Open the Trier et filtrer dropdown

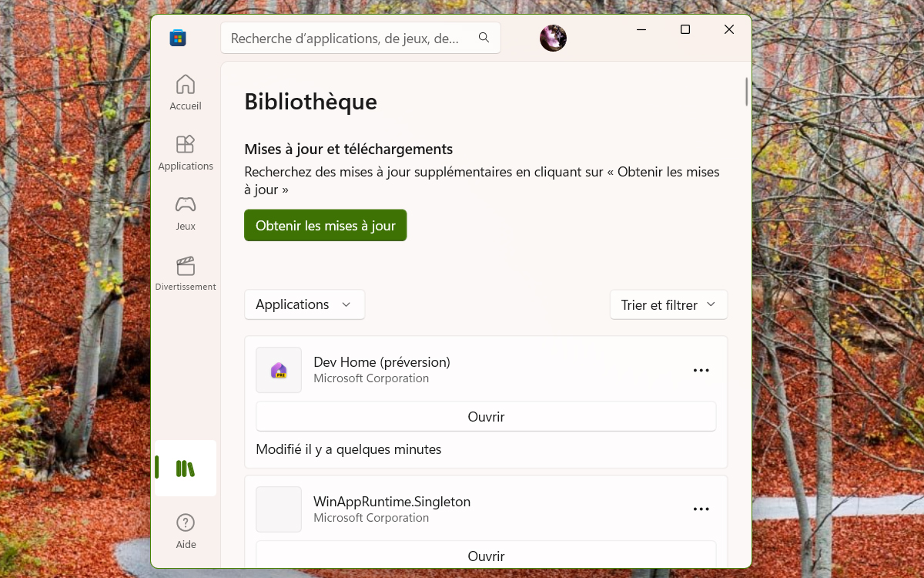(668, 304)
